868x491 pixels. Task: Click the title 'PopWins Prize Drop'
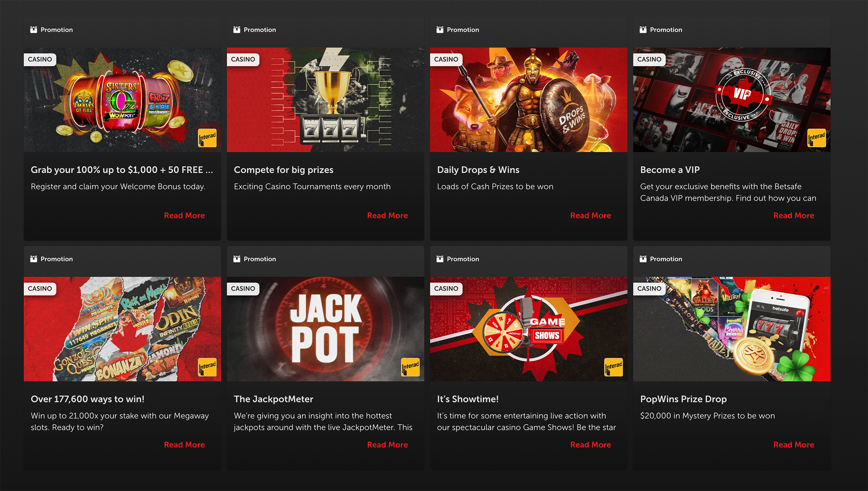tap(683, 399)
